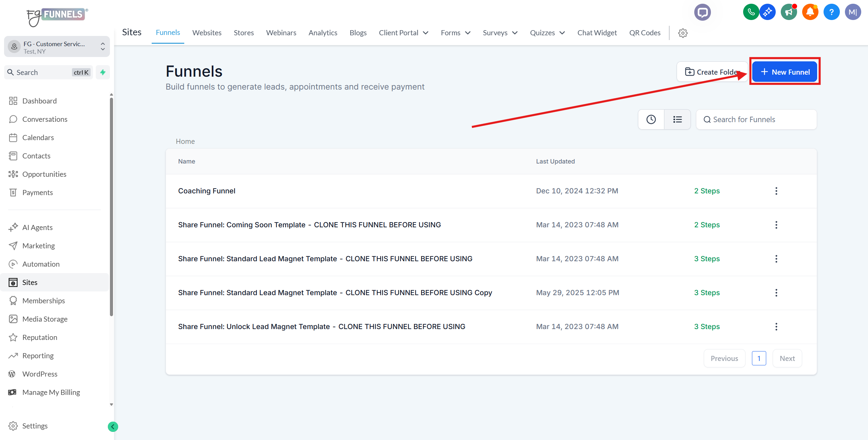Click the Search for Funnels field
This screenshot has height=440, width=868.
click(756, 119)
